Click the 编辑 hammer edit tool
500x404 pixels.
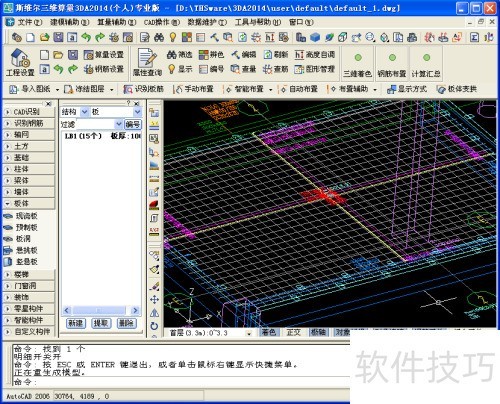click(x=243, y=55)
